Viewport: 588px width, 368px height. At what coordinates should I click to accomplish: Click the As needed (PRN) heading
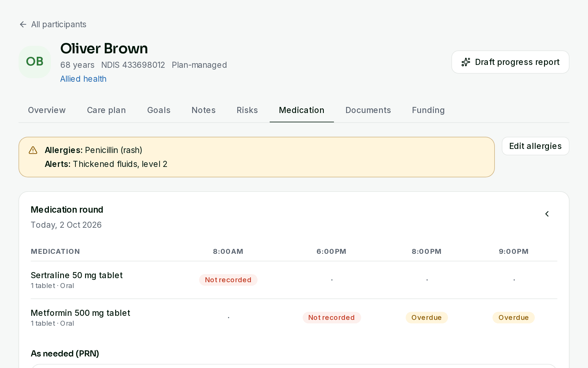65,354
